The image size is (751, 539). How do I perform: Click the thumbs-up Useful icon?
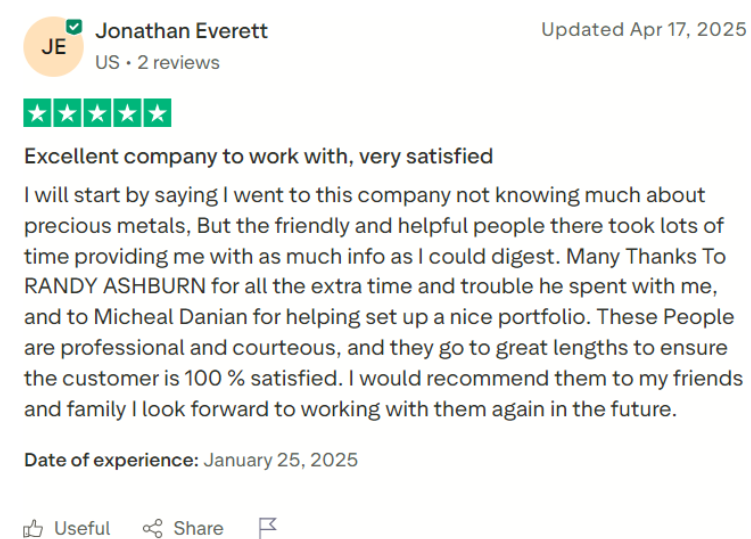click(33, 529)
